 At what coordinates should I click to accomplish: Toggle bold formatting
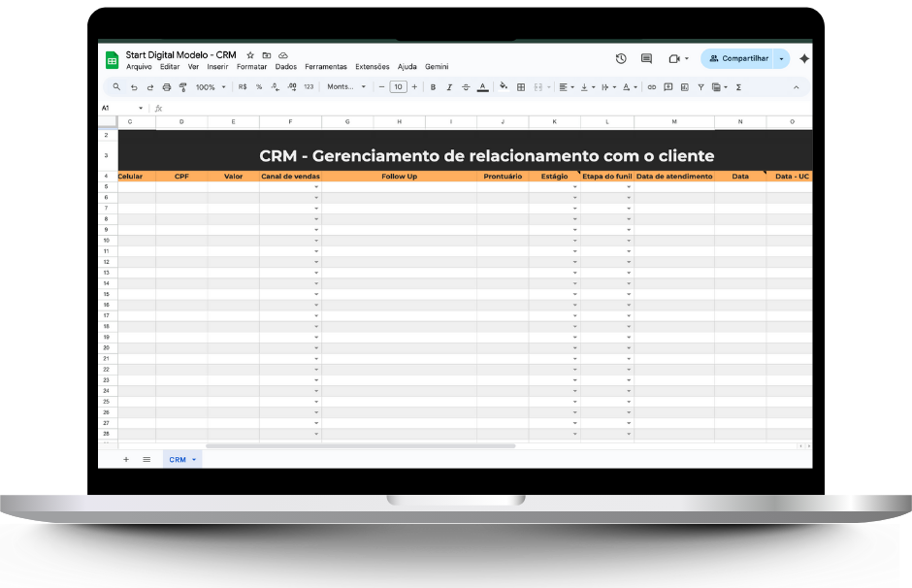click(x=433, y=87)
